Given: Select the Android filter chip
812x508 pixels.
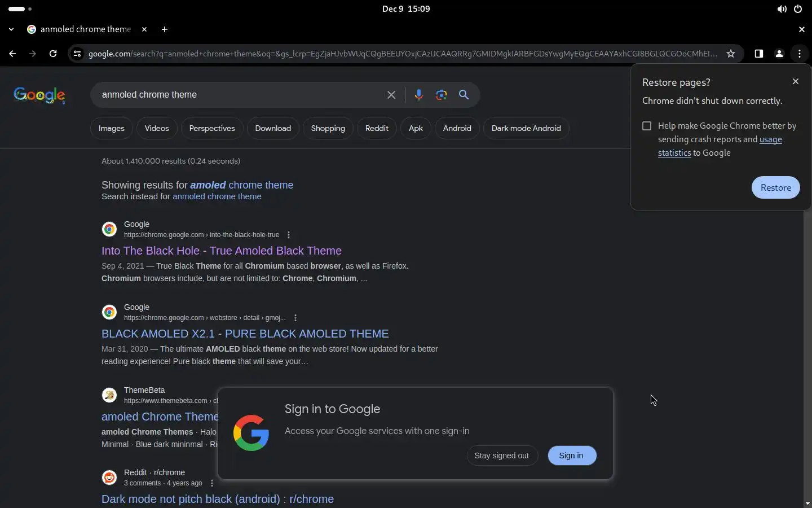Looking at the screenshot, I should click(457, 128).
